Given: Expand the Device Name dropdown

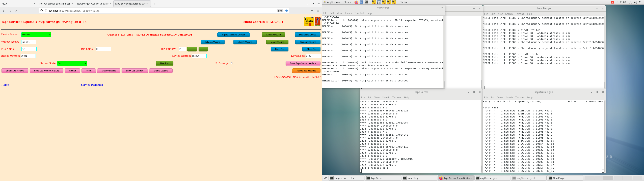Looking at the screenshot, I should [x=36, y=35].
